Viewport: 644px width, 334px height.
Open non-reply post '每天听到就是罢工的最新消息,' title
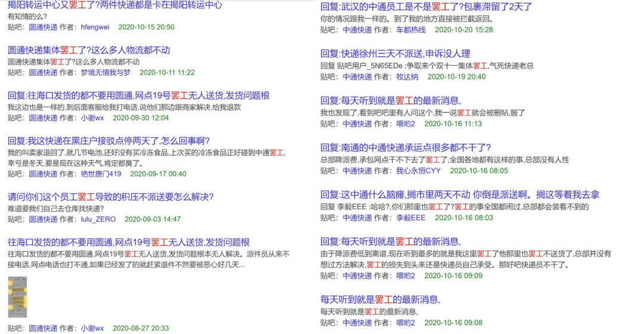coord(380,300)
